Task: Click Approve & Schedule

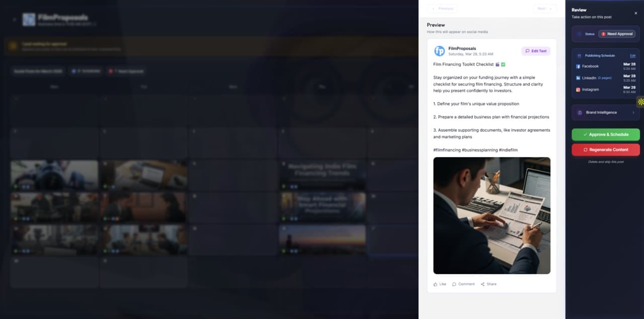Action: tap(606, 135)
